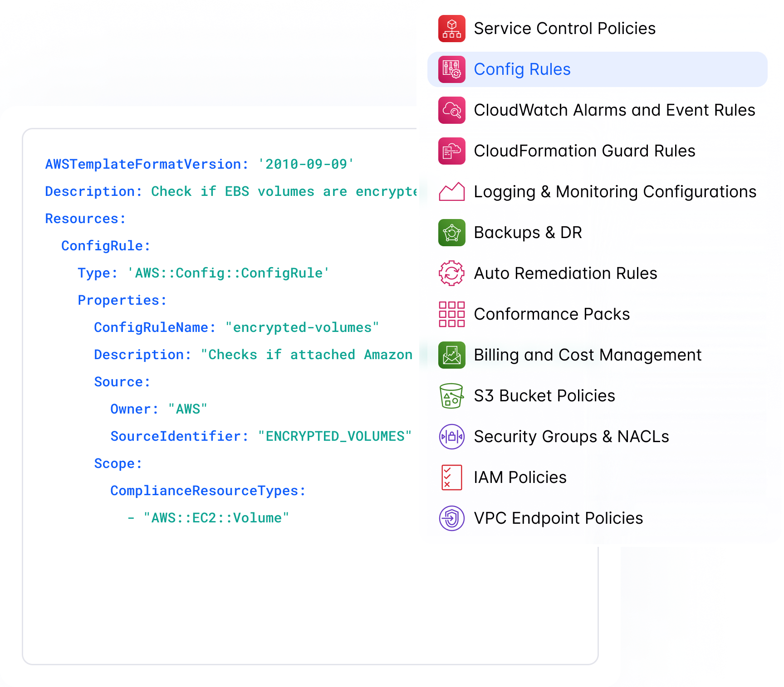Choose Security Groups & NACLs

(x=597, y=437)
